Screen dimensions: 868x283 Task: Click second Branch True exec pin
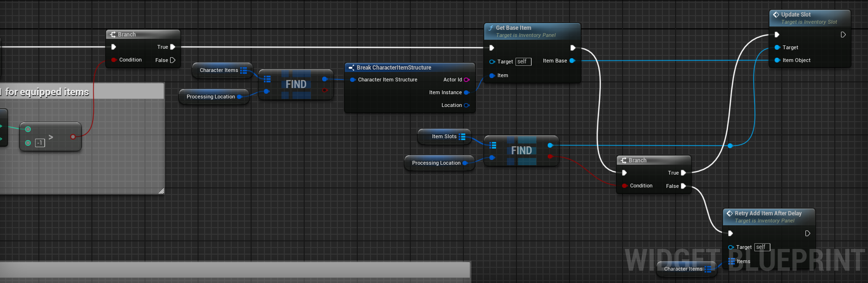click(683, 173)
